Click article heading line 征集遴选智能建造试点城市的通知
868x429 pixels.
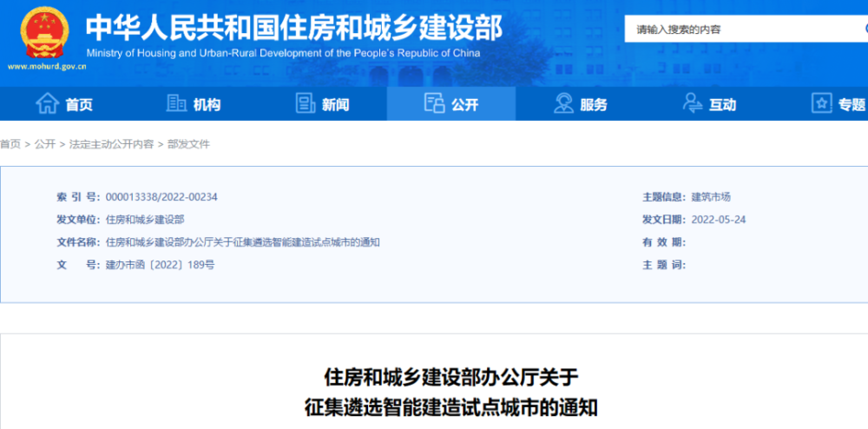tap(450, 408)
